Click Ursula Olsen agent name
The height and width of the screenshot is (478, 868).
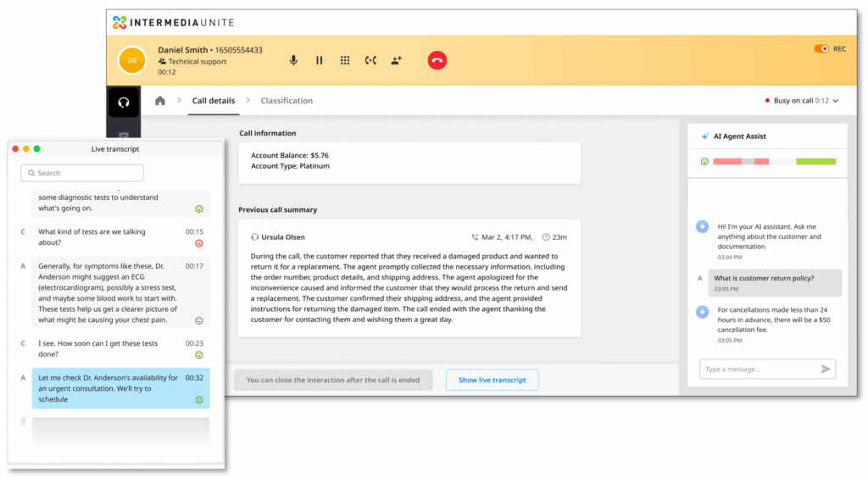pos(283,237)
